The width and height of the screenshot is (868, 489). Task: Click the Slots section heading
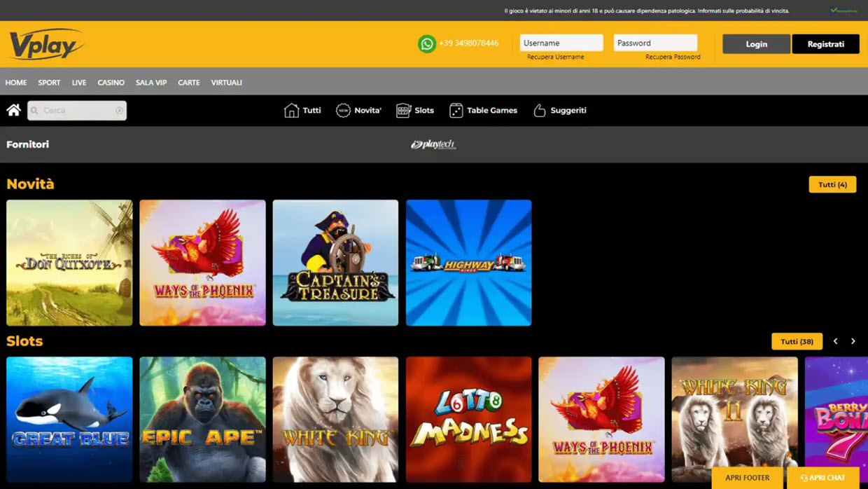point(24,341)
